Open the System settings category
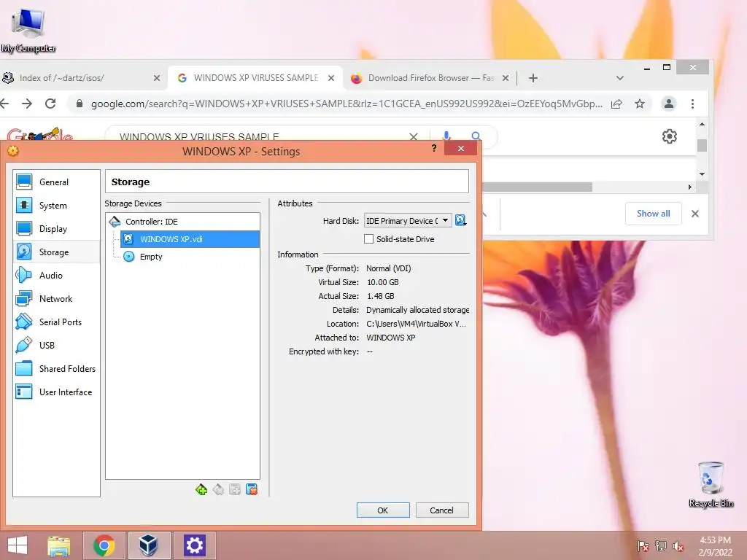The height and width of the screenshot is (560, 747). (56, 205)
